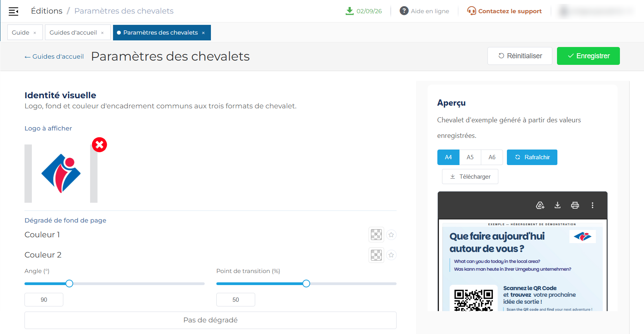Click the blurred user account area
This screenshot has height=334, width=644.
[x=596, y=11]
